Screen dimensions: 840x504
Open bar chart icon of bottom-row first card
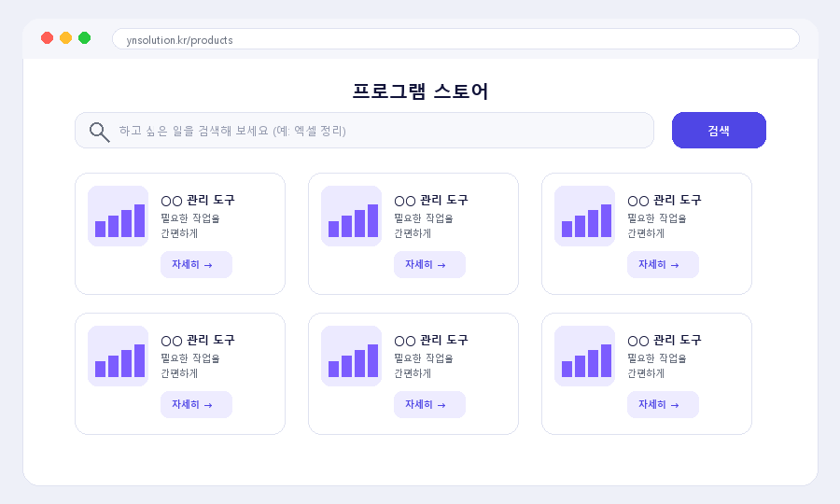coord(118,357)
